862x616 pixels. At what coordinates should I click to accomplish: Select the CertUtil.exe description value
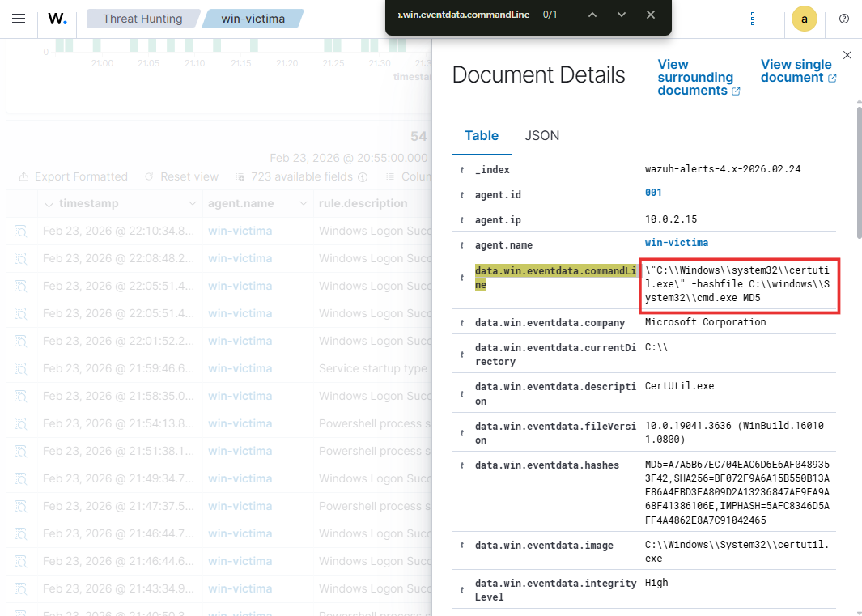point(680,386)
